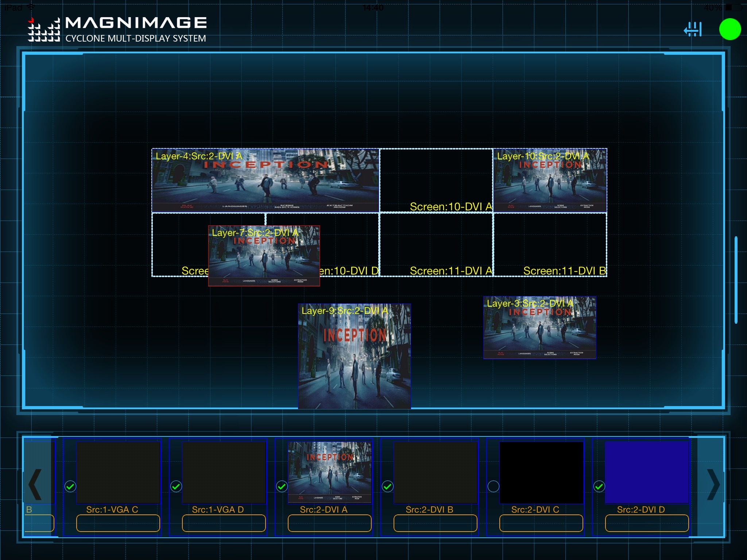Click the Src:2-DVI C source label
This screenshot has width=747, height=560.
[535, 509]
